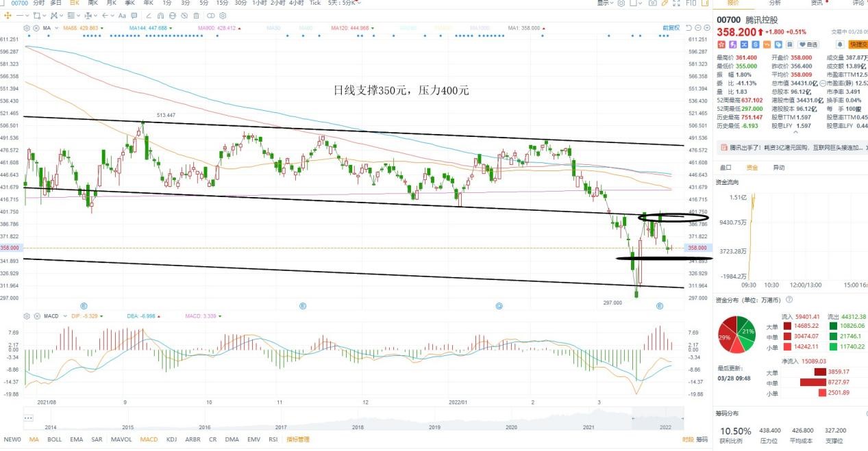Choose the angle line drawing tool
This screenshot has height=451, width=868.
pos(149,15)
